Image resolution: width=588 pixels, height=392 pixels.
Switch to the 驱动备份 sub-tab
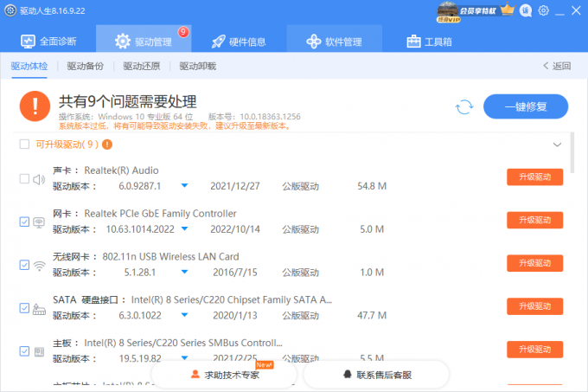85,67
